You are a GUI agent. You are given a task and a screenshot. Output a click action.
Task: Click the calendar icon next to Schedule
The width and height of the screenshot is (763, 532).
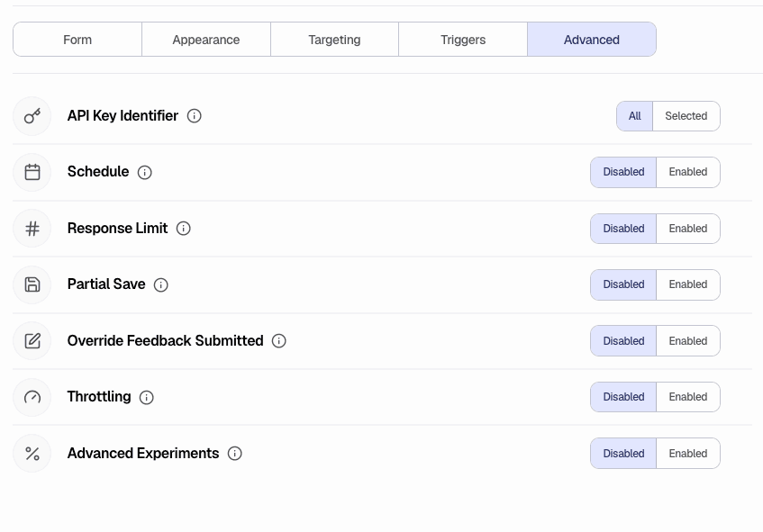point(32,172)
